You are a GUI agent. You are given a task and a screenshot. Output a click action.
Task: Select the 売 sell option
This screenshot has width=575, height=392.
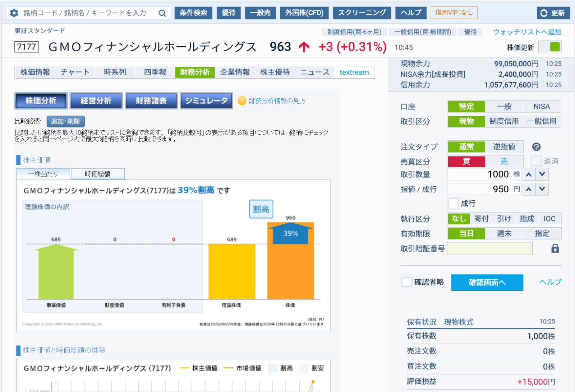pos(504,162)
